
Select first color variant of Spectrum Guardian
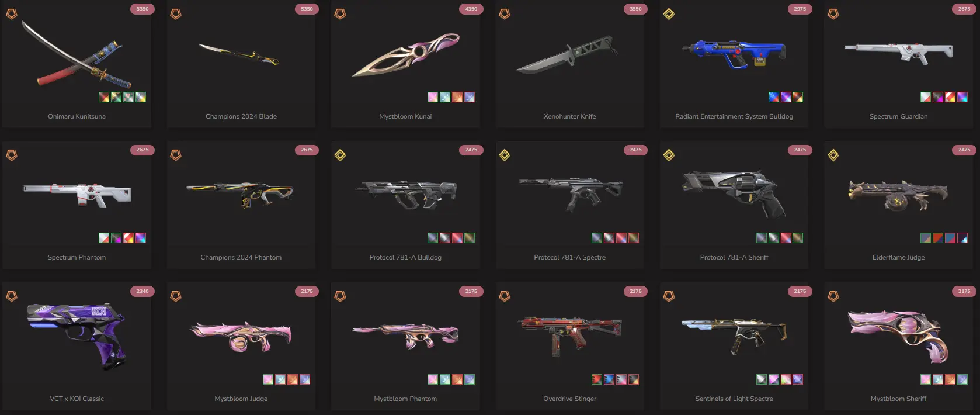click(926, 97)
